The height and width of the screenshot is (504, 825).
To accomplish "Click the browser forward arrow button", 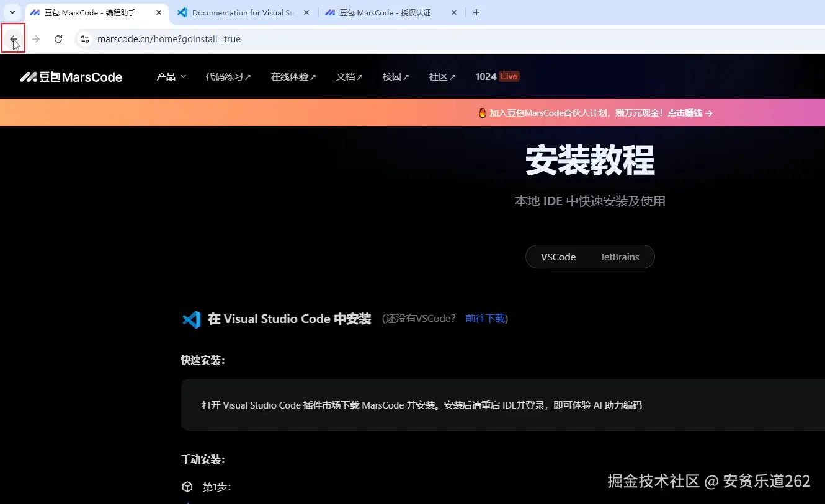I will coord(36,39).
